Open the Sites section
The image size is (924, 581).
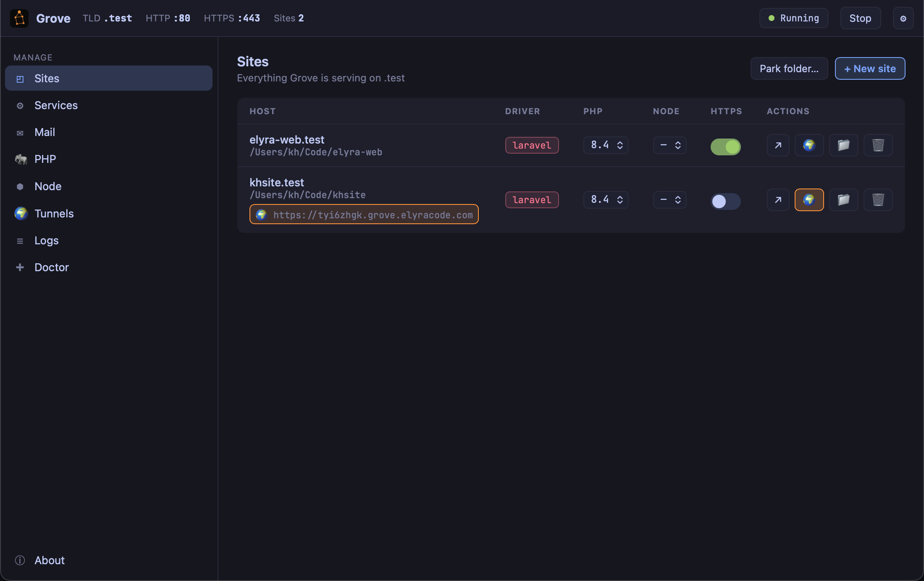109,78
